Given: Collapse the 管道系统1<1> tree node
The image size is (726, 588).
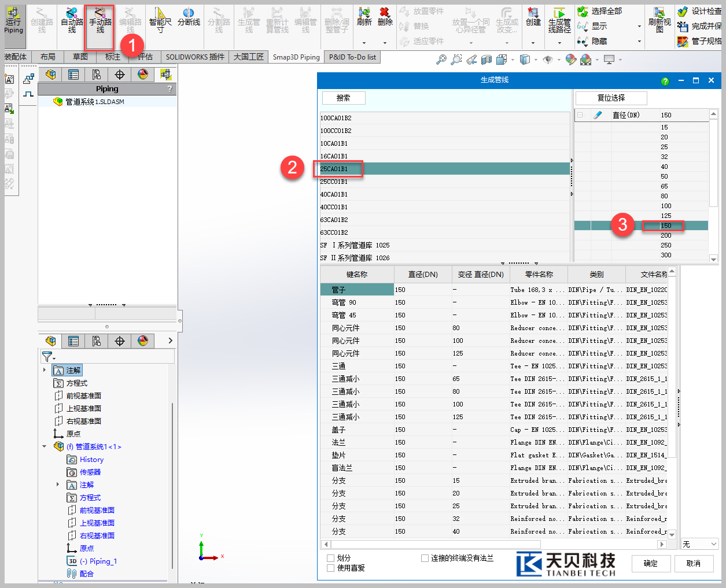Looking at the screenshot, I should click(x=45, y=446).
